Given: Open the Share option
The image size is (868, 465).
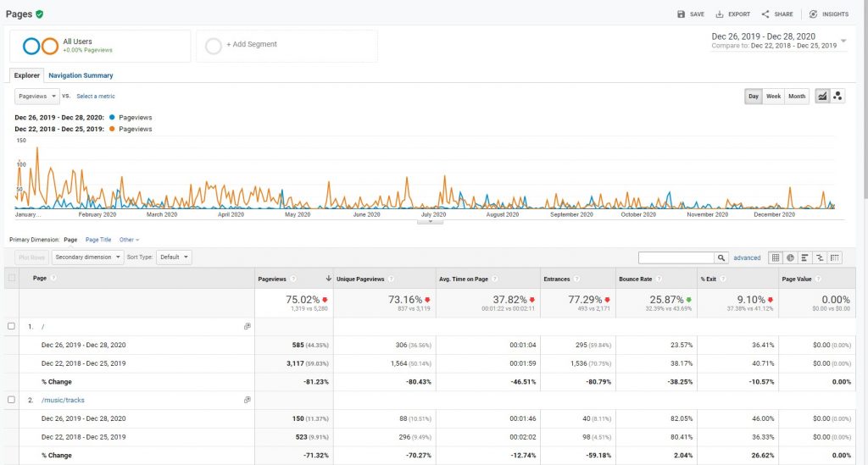Looking at the screenshot, I should [777, 14].
